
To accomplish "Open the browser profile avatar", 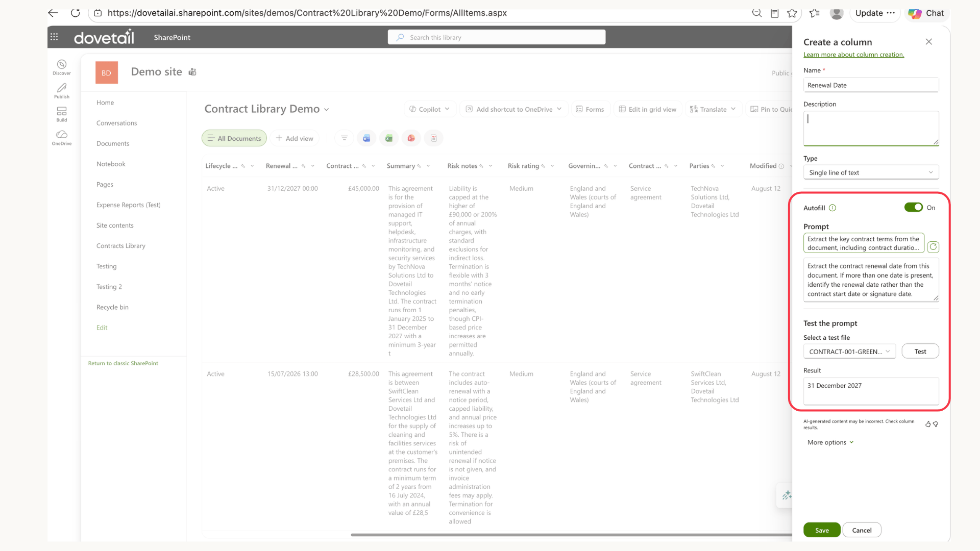I will 836,13.
